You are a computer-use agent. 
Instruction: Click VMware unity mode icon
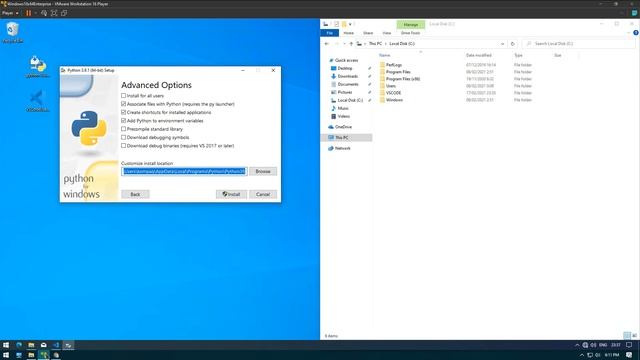64,13
